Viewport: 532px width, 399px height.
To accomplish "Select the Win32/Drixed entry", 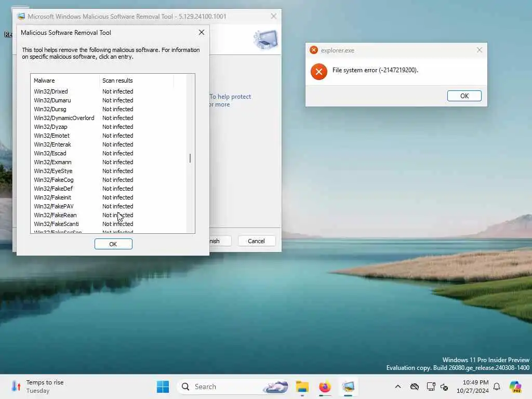I will (x=51, y=91).
